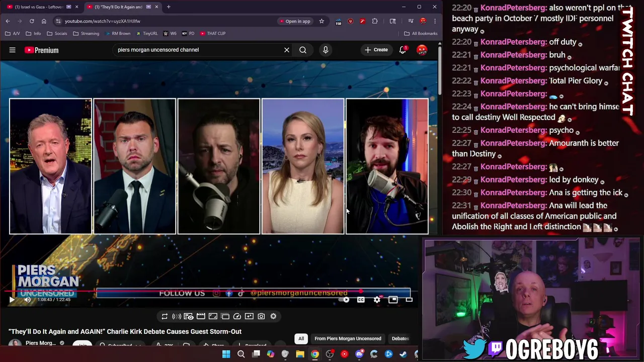This screenshot has height=362, width=644.
Task: Toggle expand-frame icon below video
Action: point(213,316)
